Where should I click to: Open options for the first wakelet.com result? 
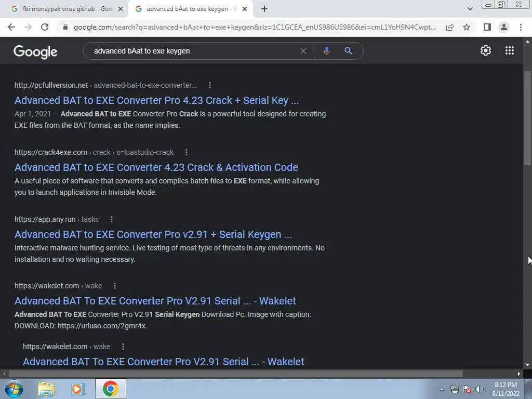[x=115, y=286]
